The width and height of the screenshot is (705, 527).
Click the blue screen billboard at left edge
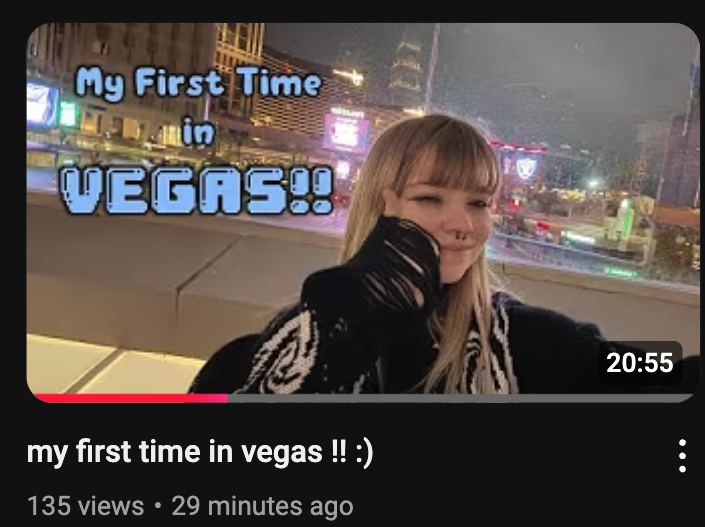[42, 105]
